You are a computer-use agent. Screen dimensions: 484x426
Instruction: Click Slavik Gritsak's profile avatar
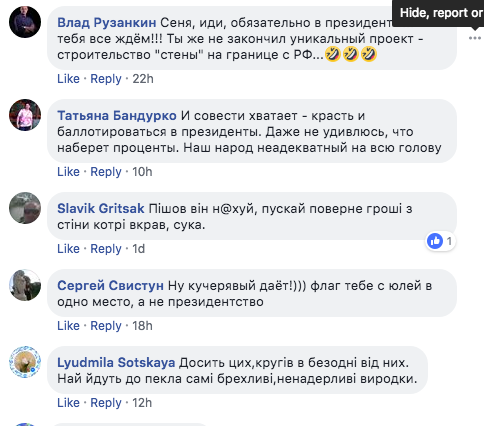(x=25, y=208)
